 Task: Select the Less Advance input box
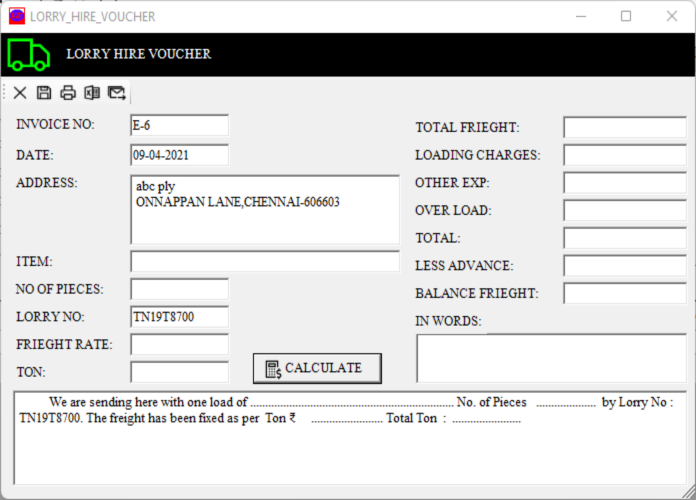(624, 266)
